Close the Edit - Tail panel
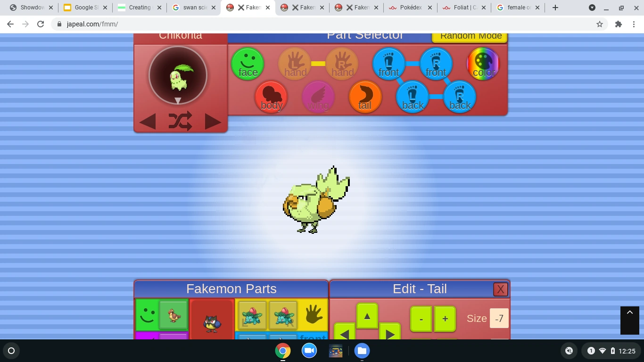 click(x=500, y=289)
